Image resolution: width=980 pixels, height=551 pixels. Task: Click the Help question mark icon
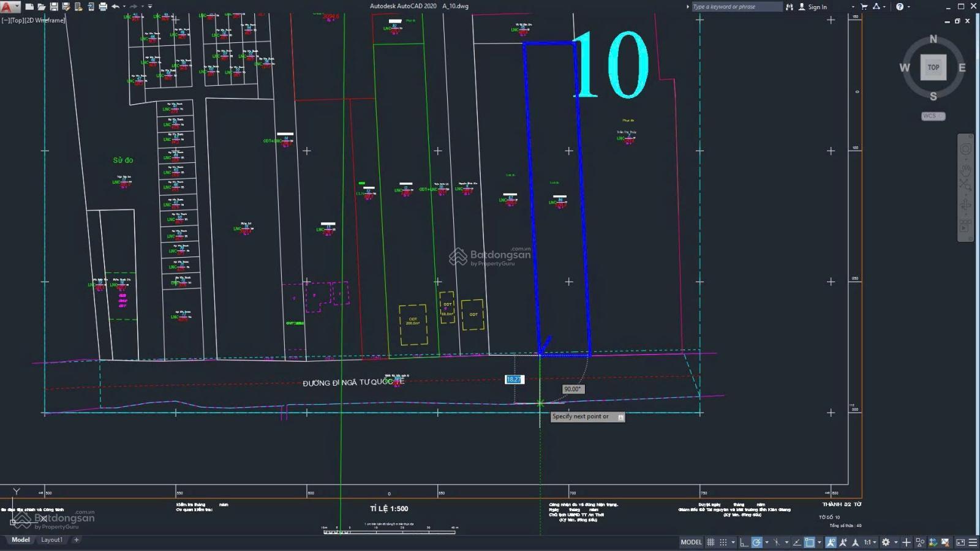pyautogui.click(x=899, y=7)
